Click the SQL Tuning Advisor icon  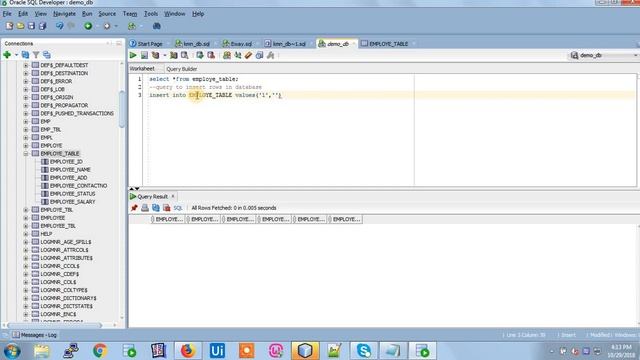coord(184,55)
